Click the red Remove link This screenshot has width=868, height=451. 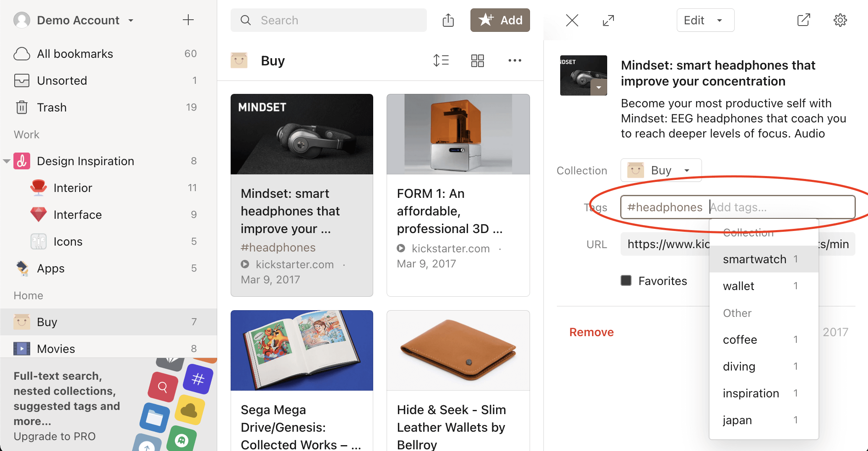[591, 332]
